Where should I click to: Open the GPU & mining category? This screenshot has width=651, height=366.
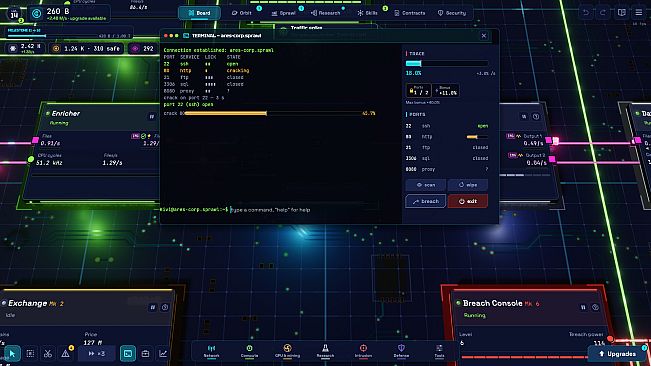pos(287,351)
